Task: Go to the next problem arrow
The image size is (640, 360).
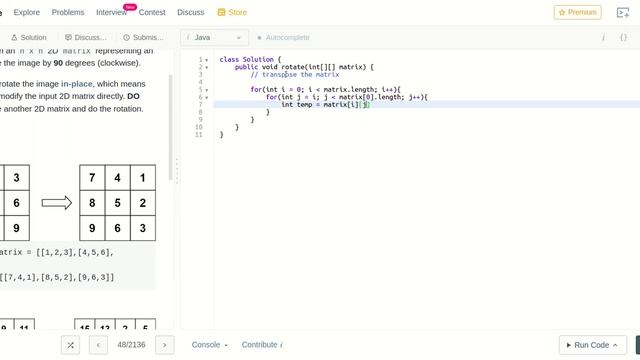Action: (x=164, y=345)
